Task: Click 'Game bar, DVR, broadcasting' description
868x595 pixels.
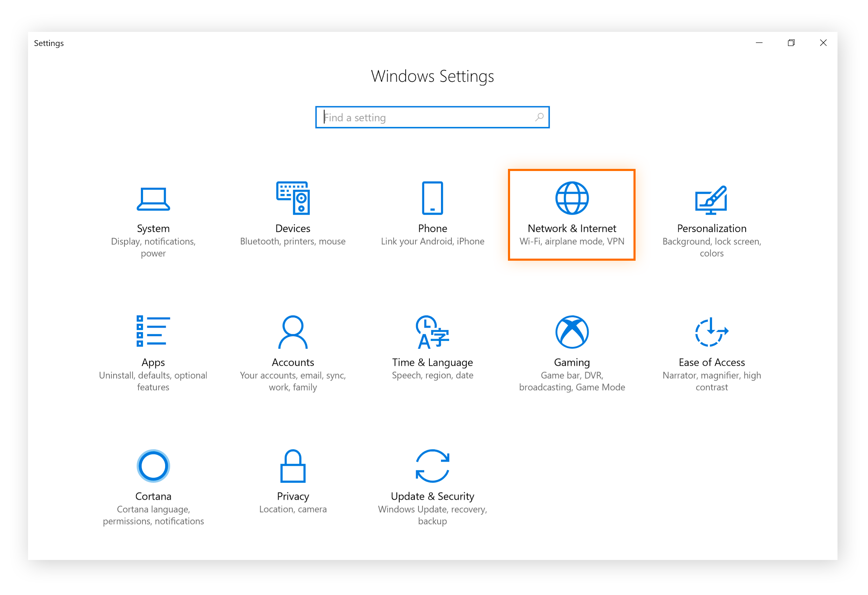Action: point(572,382)
